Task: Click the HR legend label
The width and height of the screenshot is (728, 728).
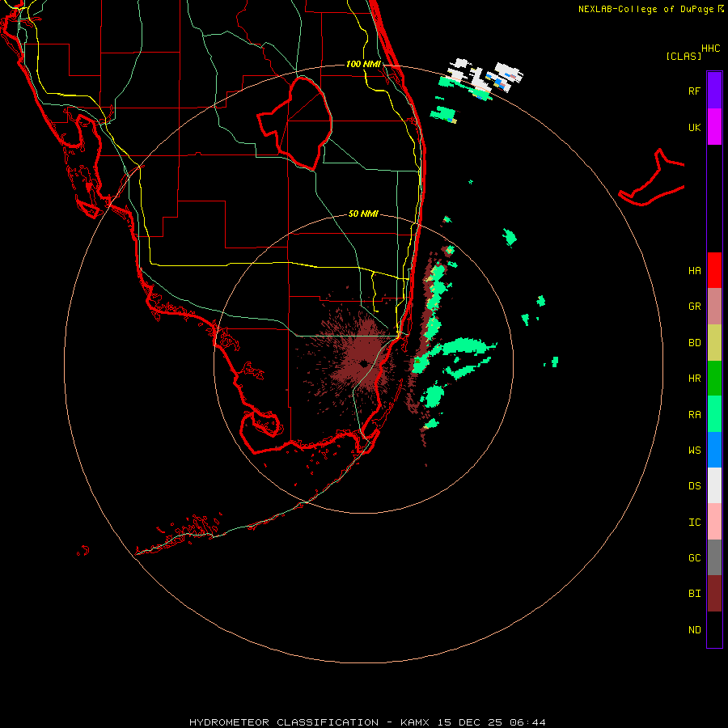Action: click(x=694, y=379)
